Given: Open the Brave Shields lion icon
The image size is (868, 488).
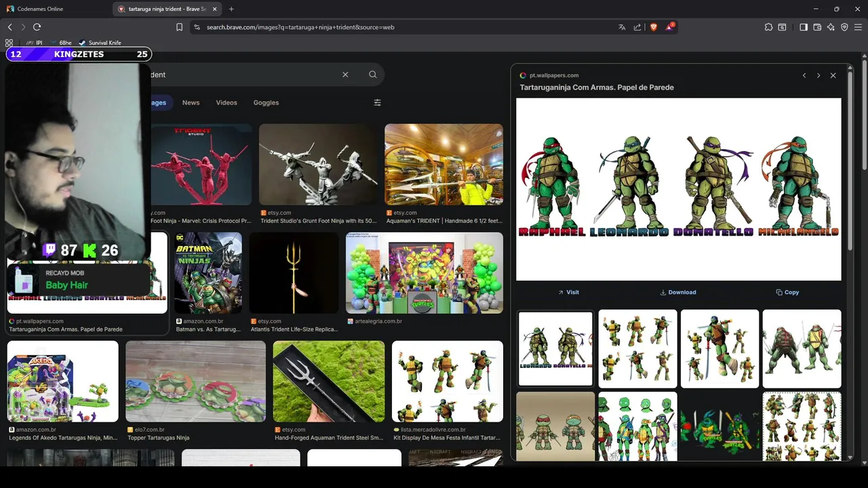Looking at the screenshot, I should tap(654, 27).
